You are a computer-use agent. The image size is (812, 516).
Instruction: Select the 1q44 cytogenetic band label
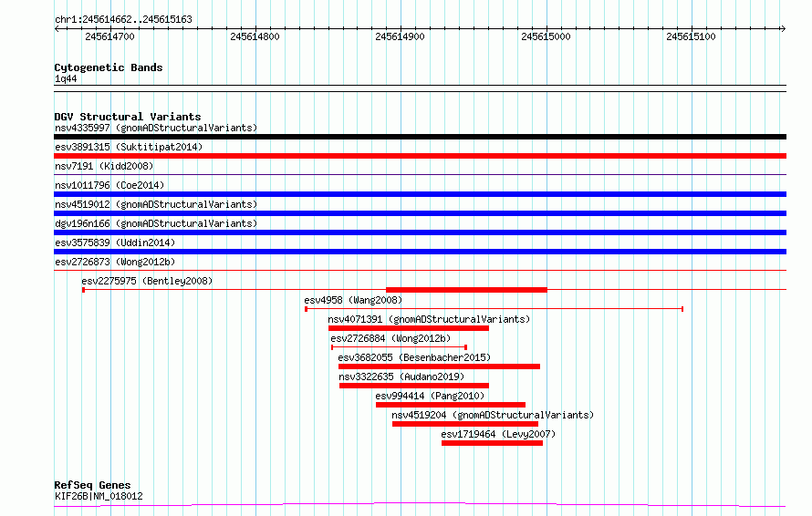(66, 79)
